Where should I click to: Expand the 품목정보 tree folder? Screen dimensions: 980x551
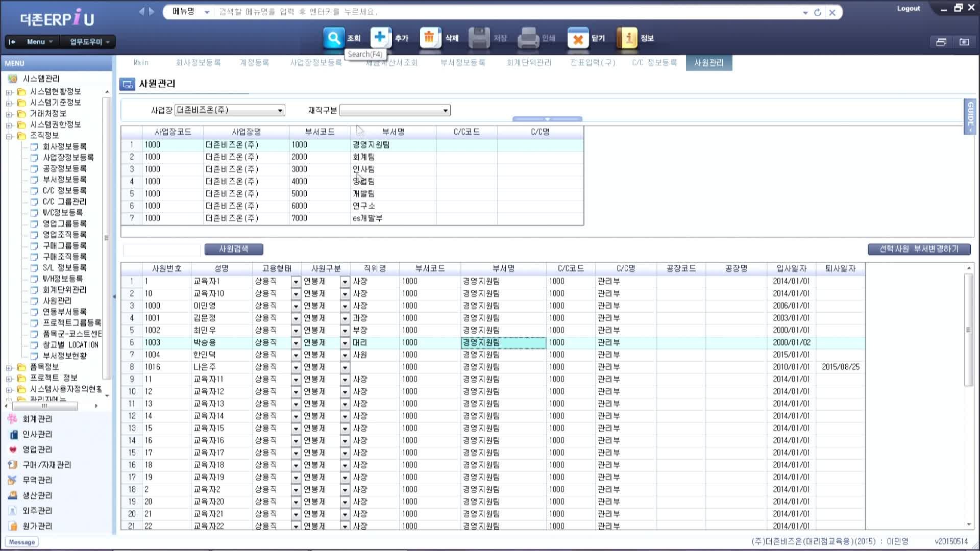pyautogui.click(x=9, y=368)
